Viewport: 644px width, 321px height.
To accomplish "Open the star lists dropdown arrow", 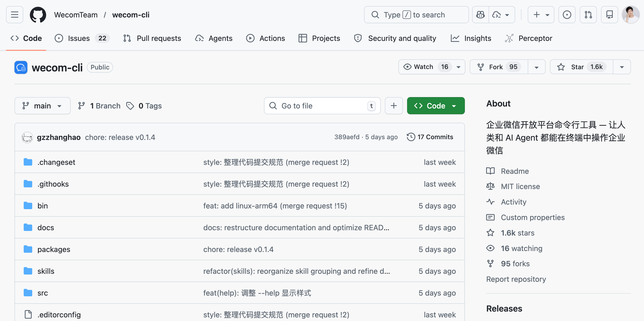I will click(622, 67).
